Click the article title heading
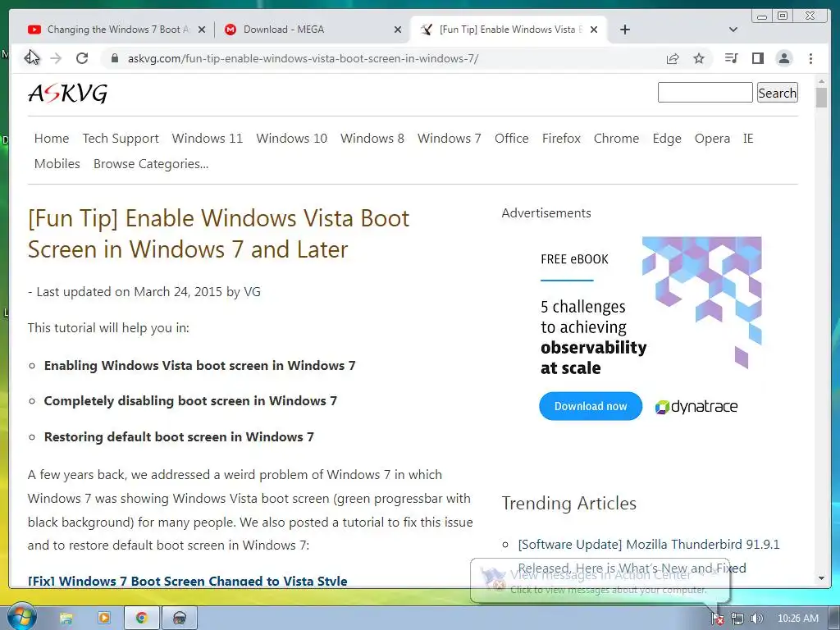840x630 pixels. 218,234
